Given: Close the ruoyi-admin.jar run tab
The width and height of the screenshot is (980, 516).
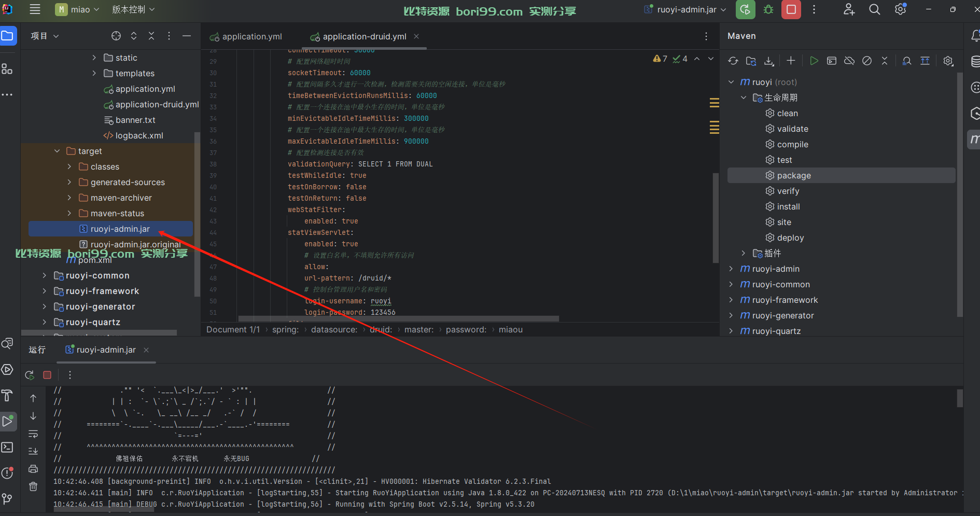Looking at the screenshot, I should point(146,350).
